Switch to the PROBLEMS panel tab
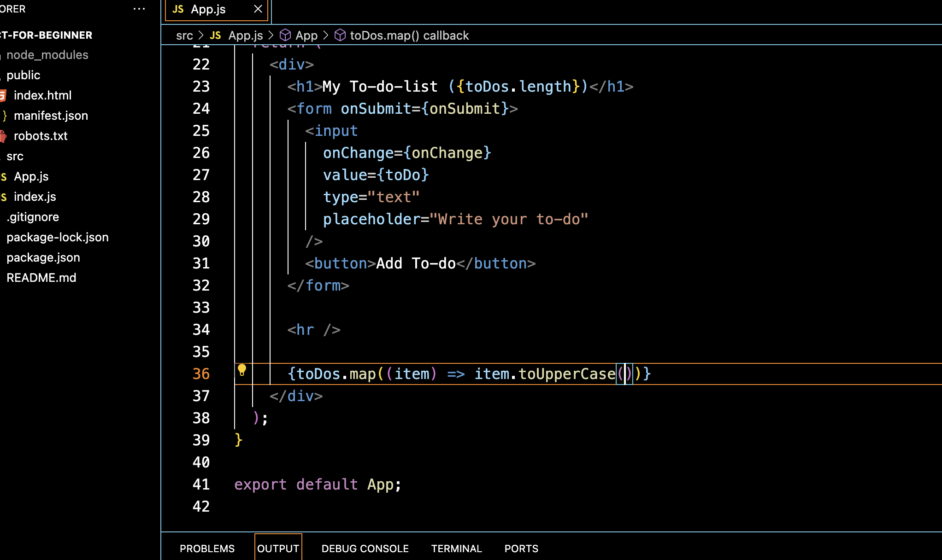The height and width of the screenshot is (560, 942). 207,548
